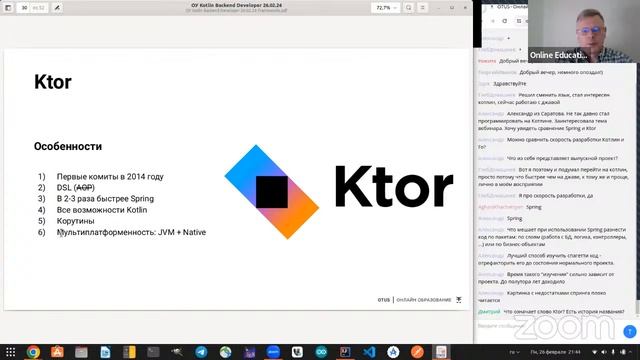Open the Files manager in the taskbar
Screen dimensions: 640x360
[81, 352]
